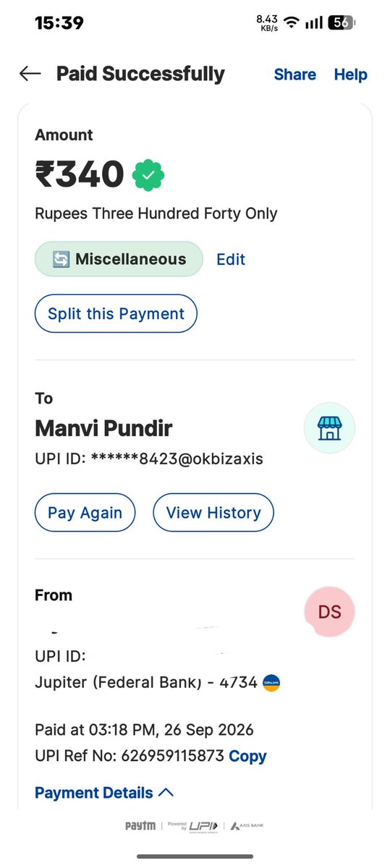
Task: Tap the Axis Bank logo
Action: click(x=248, y=825)
